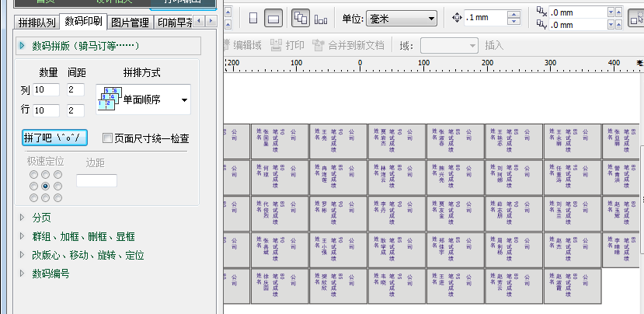This screenshot has height=314, width=644.
Task: Select the bottom-left 极速定位 radio button
Action: coord(33,198)
